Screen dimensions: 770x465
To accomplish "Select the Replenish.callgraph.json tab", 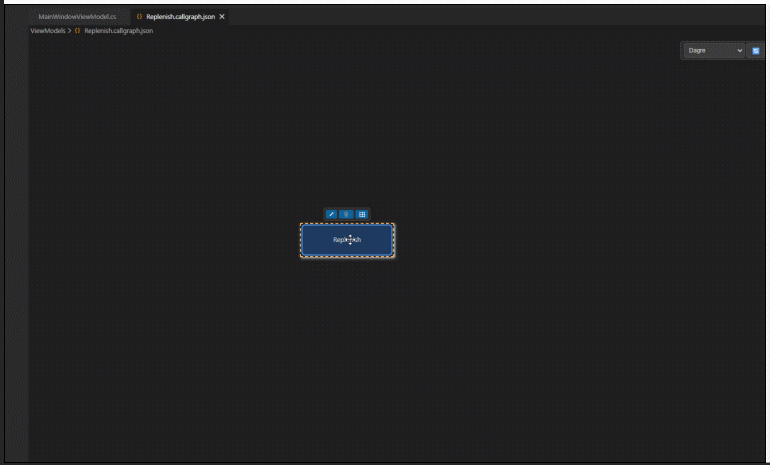I will point(181,17).
